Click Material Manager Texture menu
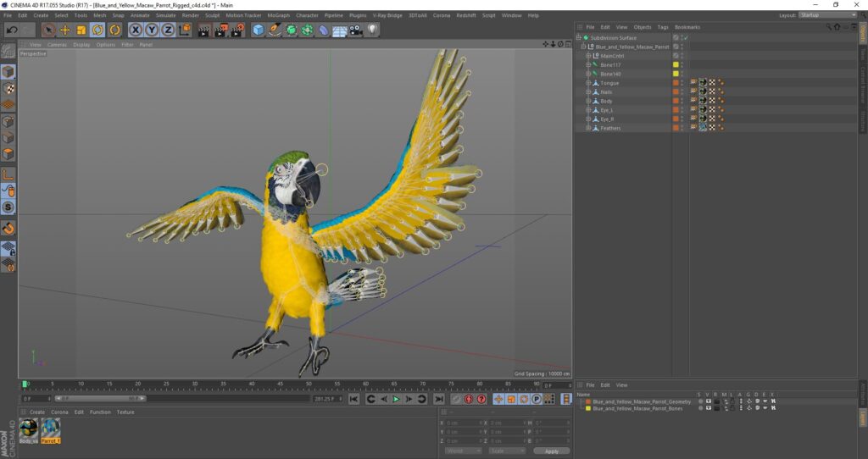 (x=125, y=412)
